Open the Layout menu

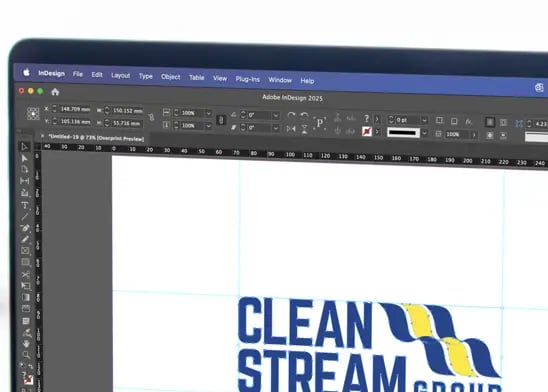121,75
